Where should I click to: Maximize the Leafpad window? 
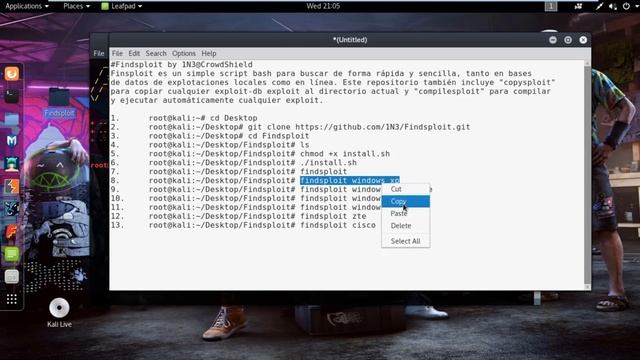click(x=568, y=40)
